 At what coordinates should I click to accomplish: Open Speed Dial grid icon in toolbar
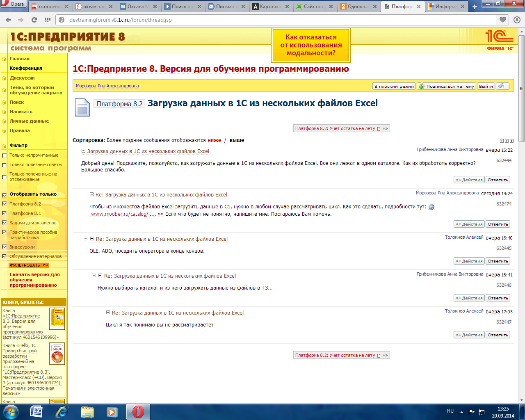click(x=47, y=20)
